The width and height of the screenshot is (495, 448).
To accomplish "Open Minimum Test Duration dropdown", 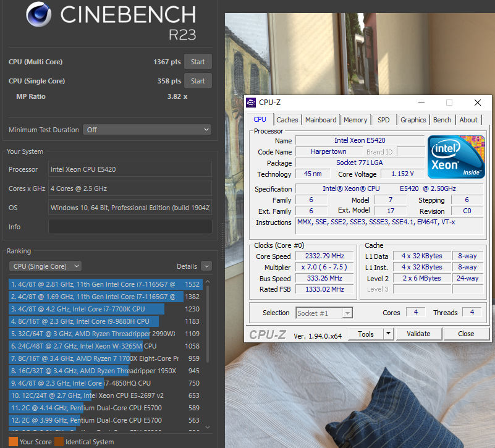I will pyautogui.click(x=147, y=130).
